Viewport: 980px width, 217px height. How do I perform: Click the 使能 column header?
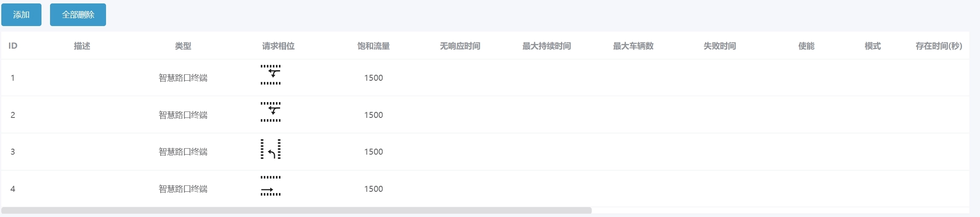coord(806,46)
